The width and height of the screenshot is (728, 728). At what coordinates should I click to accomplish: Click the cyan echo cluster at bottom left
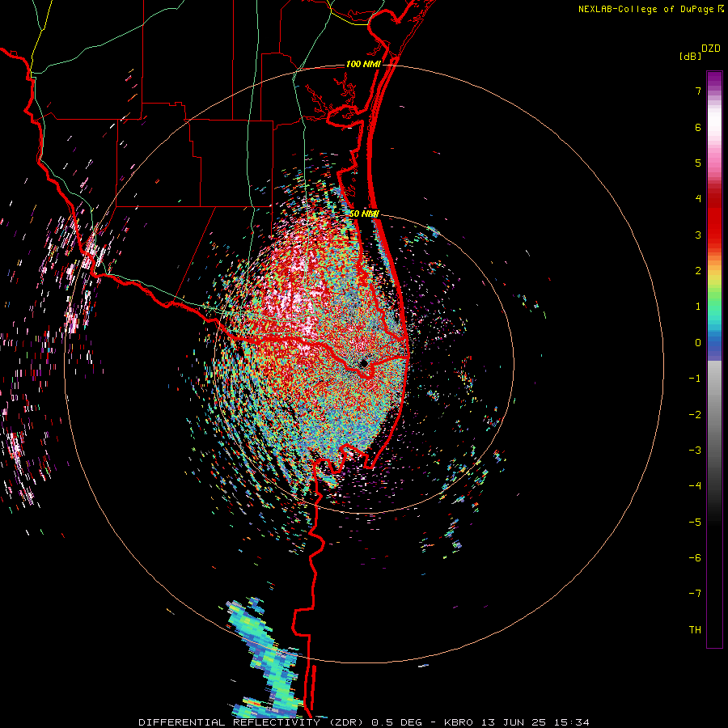(267, 659)
